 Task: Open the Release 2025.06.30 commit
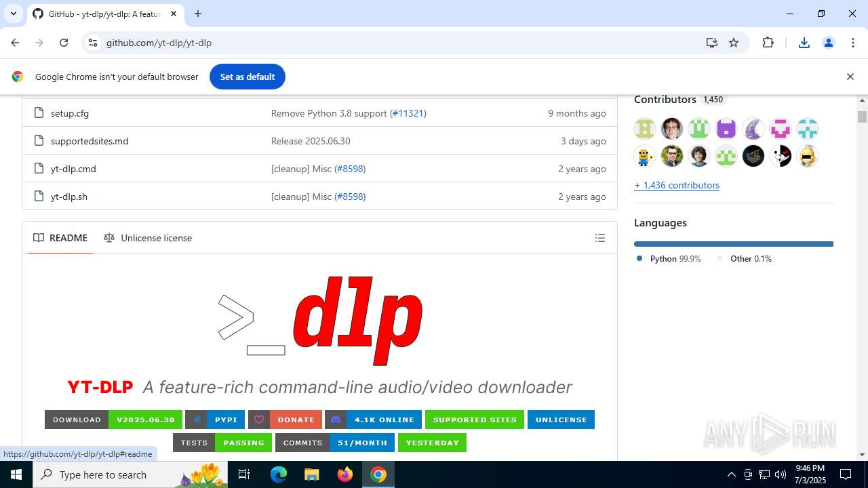[x=311, y=141]
